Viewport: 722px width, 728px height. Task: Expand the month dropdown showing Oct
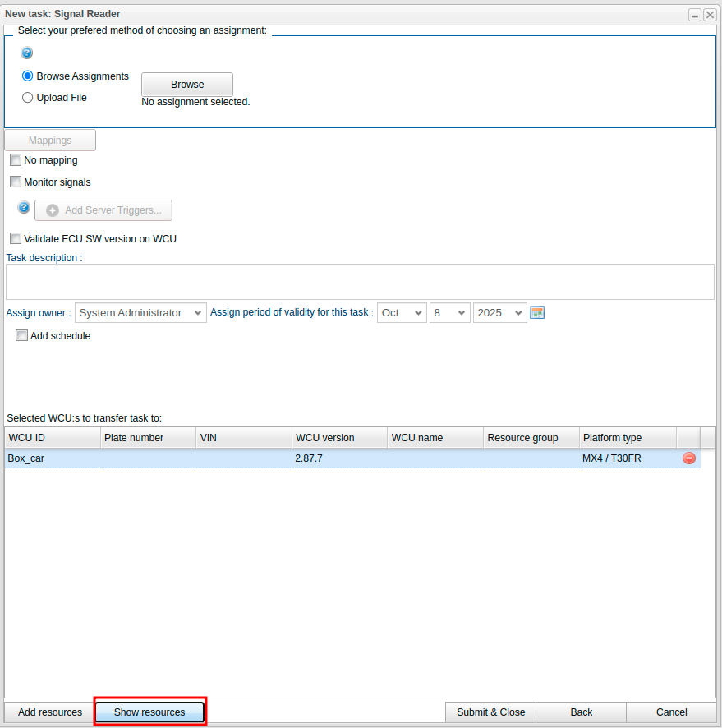(x=401, y=313)
